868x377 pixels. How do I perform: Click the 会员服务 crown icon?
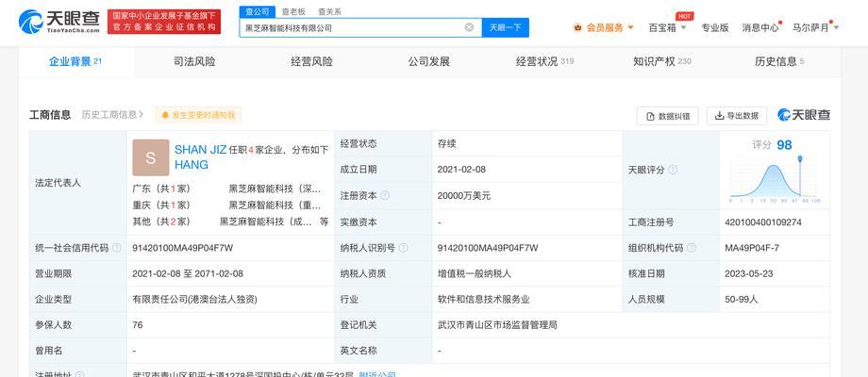pyautogui.click(x=578, y=27)
